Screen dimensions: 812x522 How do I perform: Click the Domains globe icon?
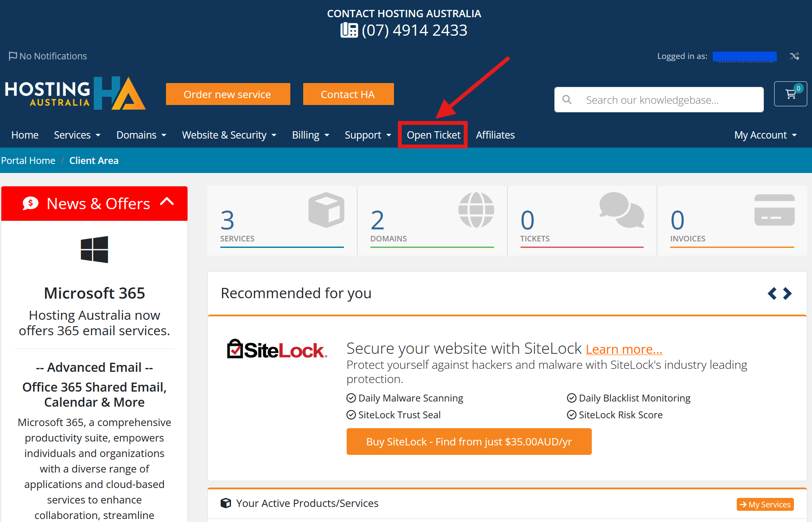[476, 210]
